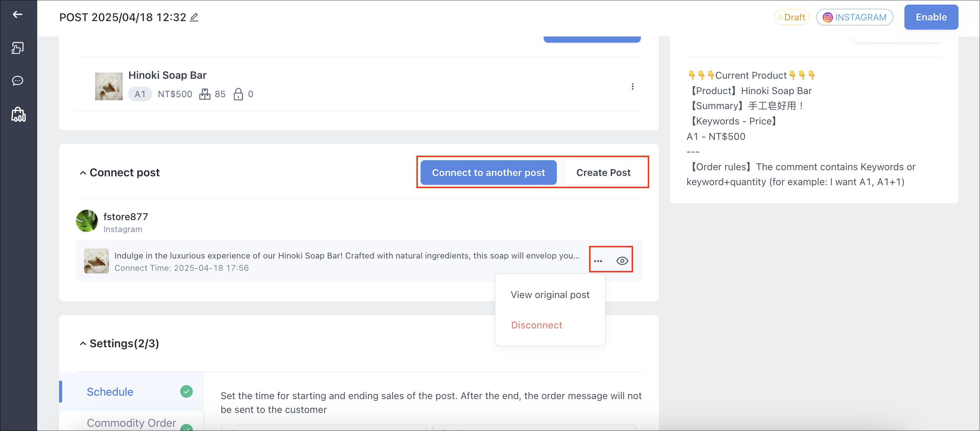Click the back arrow icon
This screenshot has width=980, height=431.
pos(18,15)
